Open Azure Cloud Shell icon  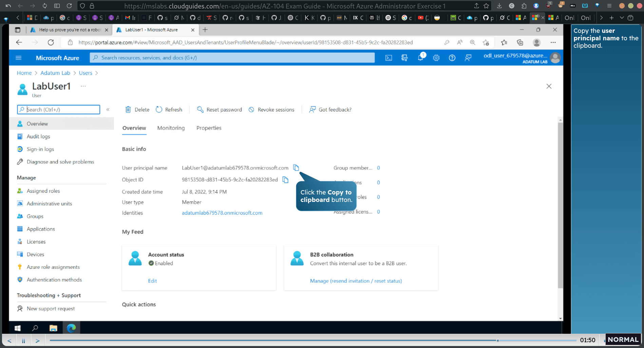[x=389, y=58]
